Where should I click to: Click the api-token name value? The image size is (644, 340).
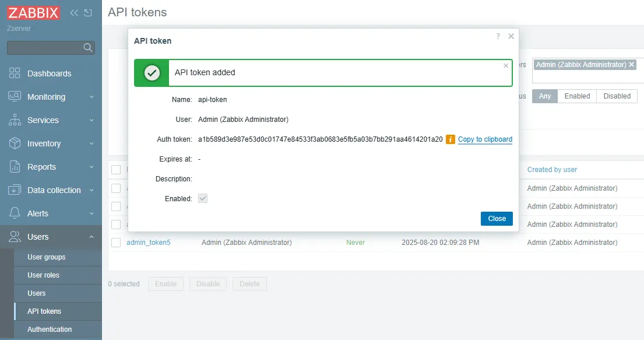click(x=212, y=100)
